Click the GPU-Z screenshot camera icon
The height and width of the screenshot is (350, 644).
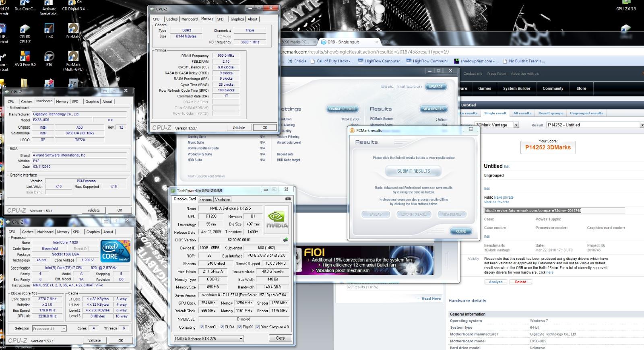point(288,199)
